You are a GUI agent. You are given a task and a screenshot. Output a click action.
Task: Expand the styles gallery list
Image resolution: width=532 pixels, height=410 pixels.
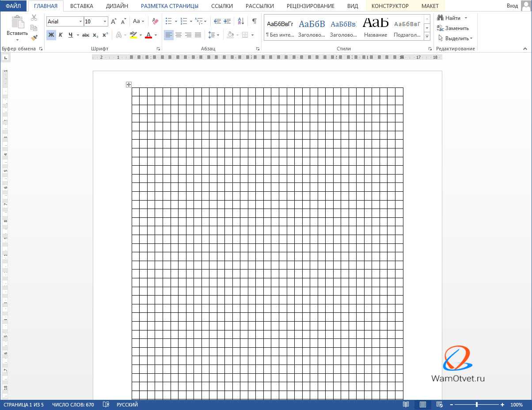point(427,36)
